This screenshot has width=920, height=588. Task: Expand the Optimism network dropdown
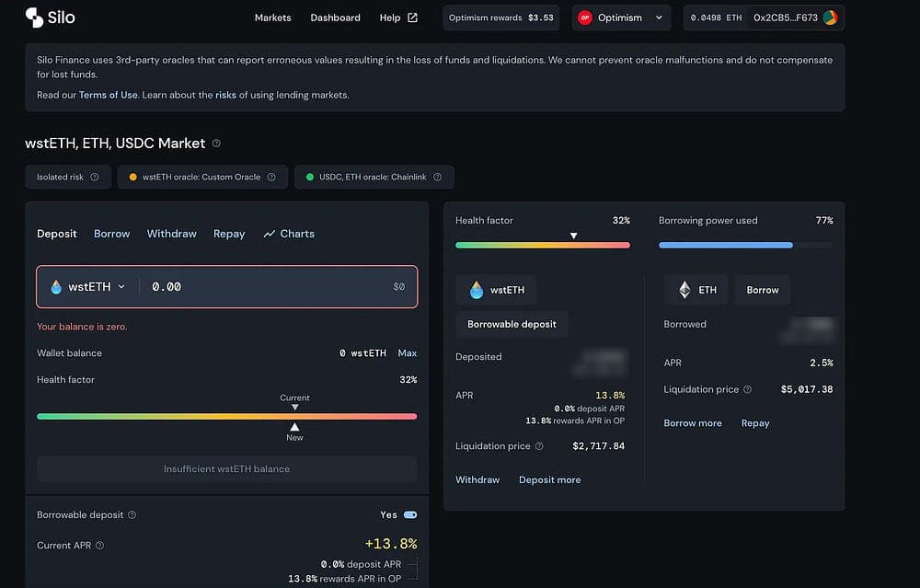click(x=659, y=17)
